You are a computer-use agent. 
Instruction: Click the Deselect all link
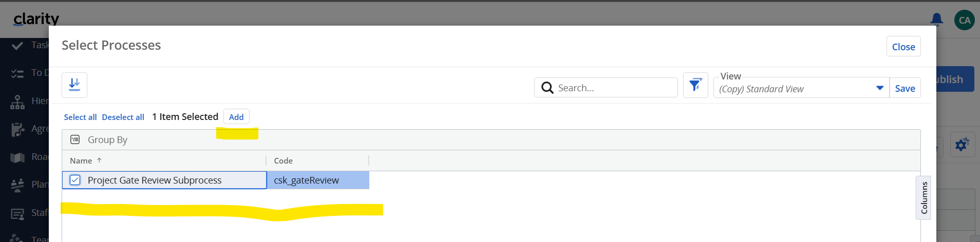(x=123, y=117)
